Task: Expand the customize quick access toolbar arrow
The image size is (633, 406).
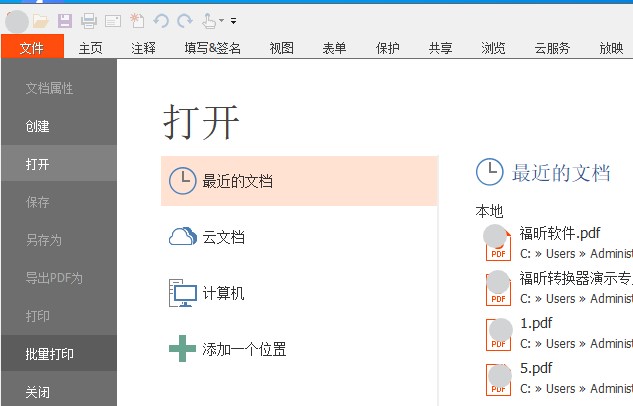Action: click(233, 21)
